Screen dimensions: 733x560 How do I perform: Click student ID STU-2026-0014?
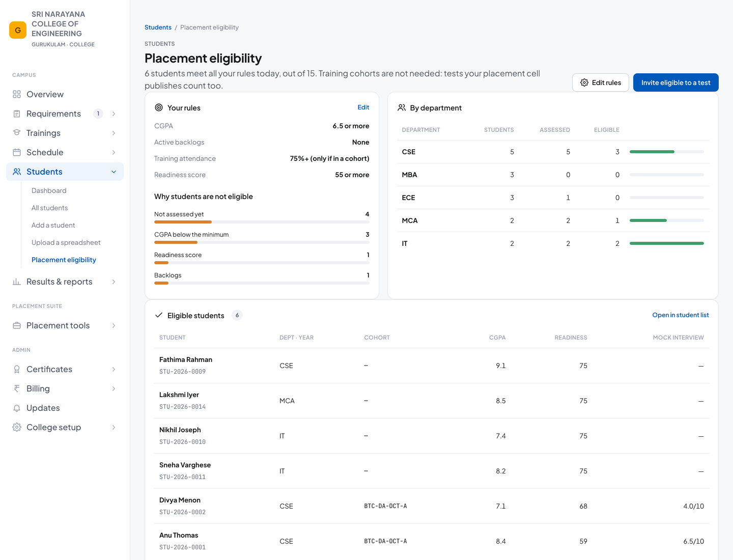[182, 407]
